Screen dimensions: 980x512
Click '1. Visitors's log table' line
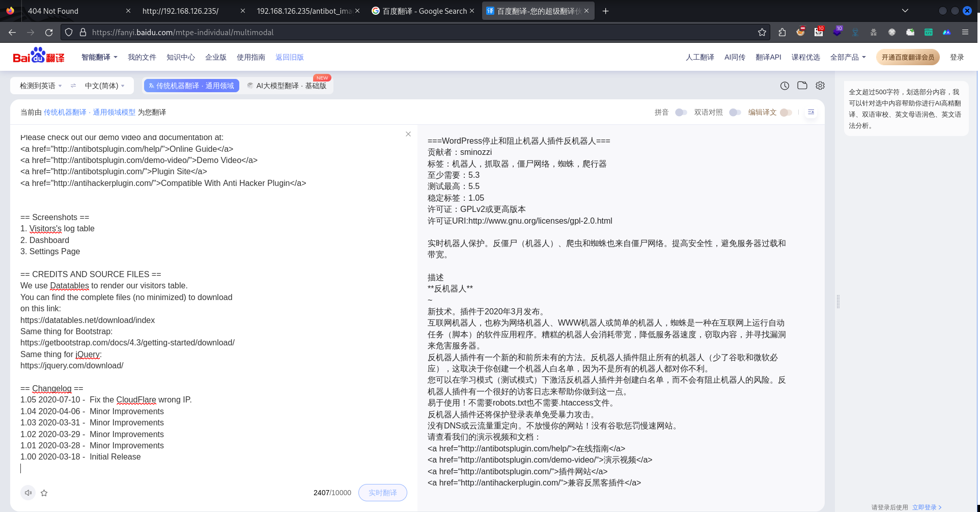coord(58,228)
